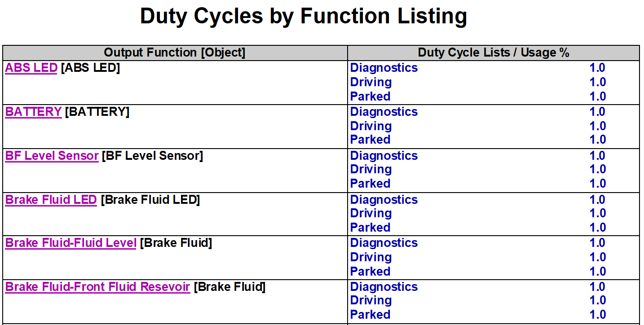The image size is (644, 325).
Task: Open the Brake Fluid-Fluid Level link
Action: coord(71,243)
